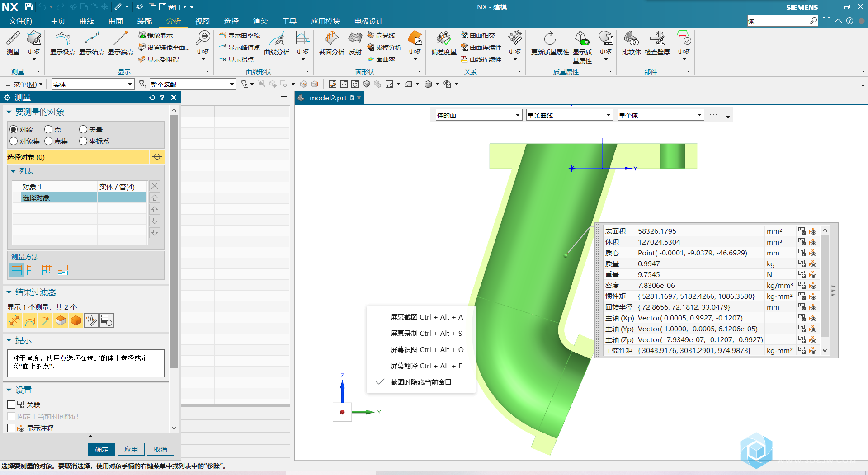Select the 对象 1 list row

(x=80, y=187)
